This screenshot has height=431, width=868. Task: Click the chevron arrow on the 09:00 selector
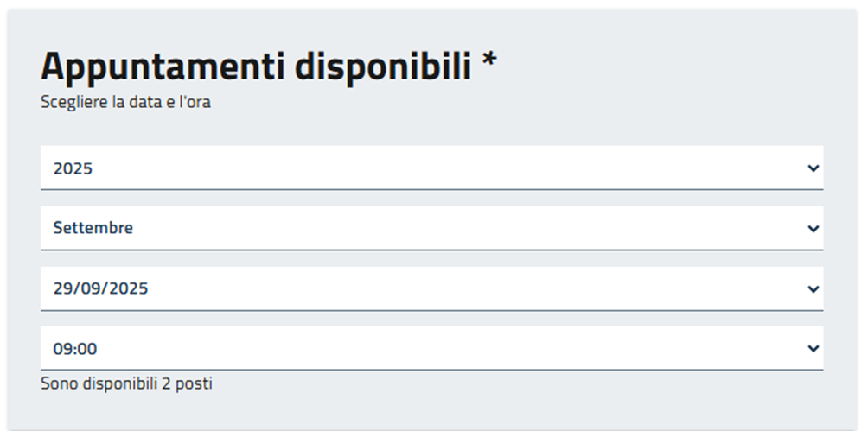click(x=812, y=349)
